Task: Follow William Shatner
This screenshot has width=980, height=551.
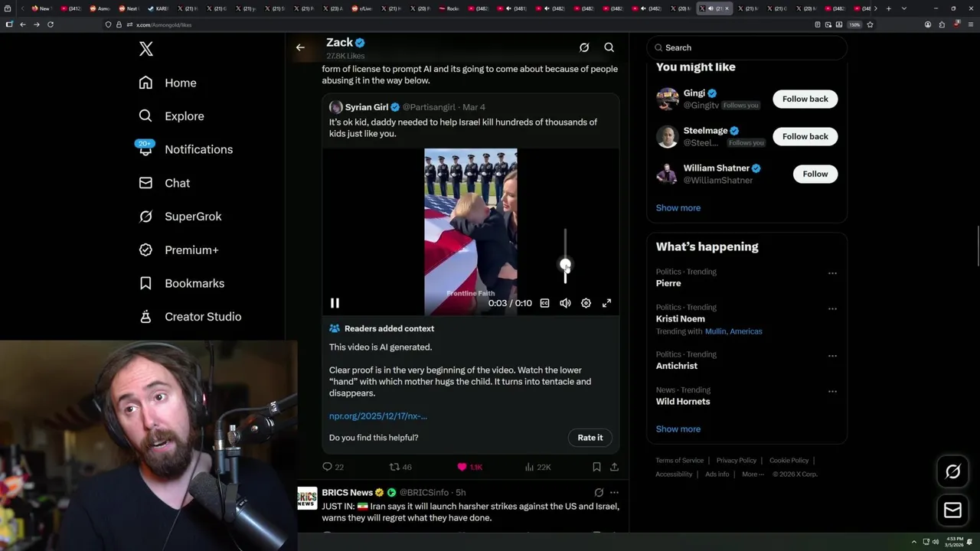Action: 815,174
